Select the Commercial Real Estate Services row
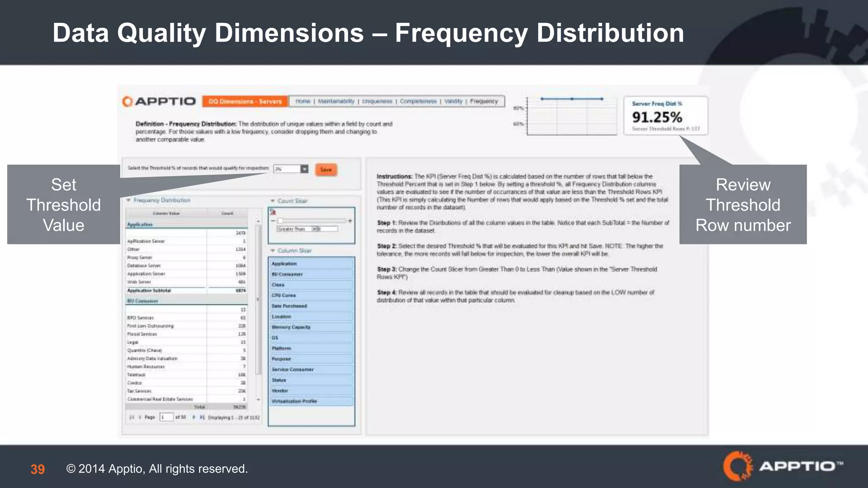Screen dimensions: 868x488 (186, 399)
